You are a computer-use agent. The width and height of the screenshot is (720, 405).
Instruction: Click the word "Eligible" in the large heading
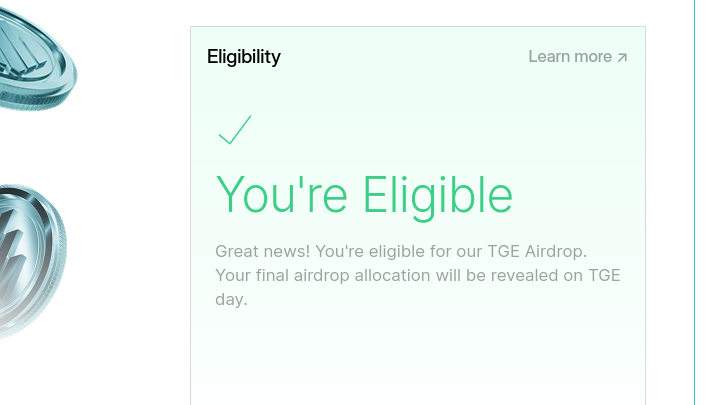point(437,195)
